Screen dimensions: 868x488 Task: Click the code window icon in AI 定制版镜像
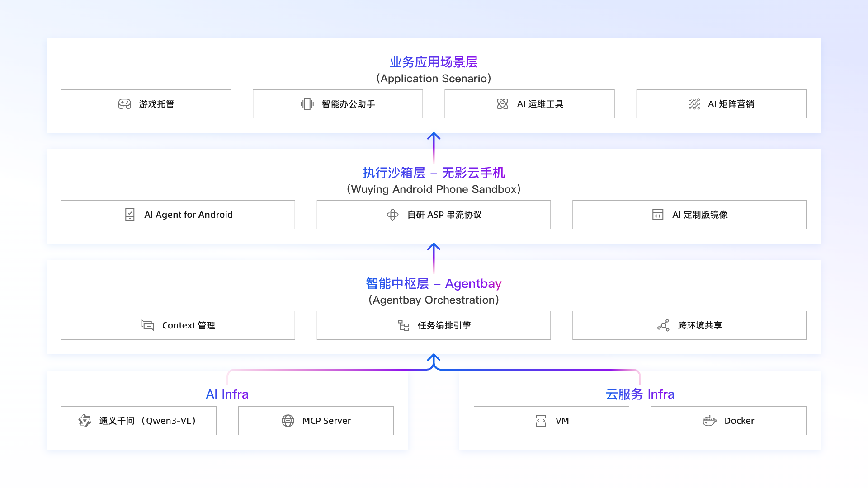pos(658,215)
